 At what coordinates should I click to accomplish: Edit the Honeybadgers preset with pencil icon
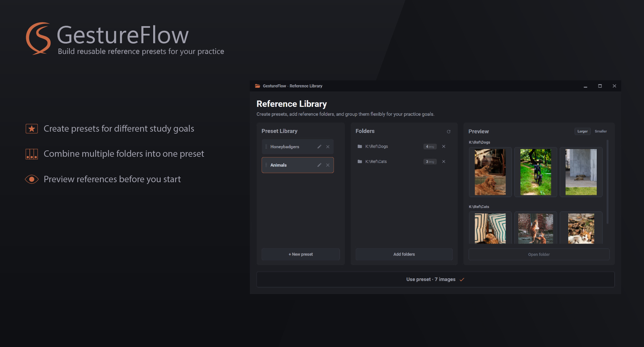coord(319,147)
